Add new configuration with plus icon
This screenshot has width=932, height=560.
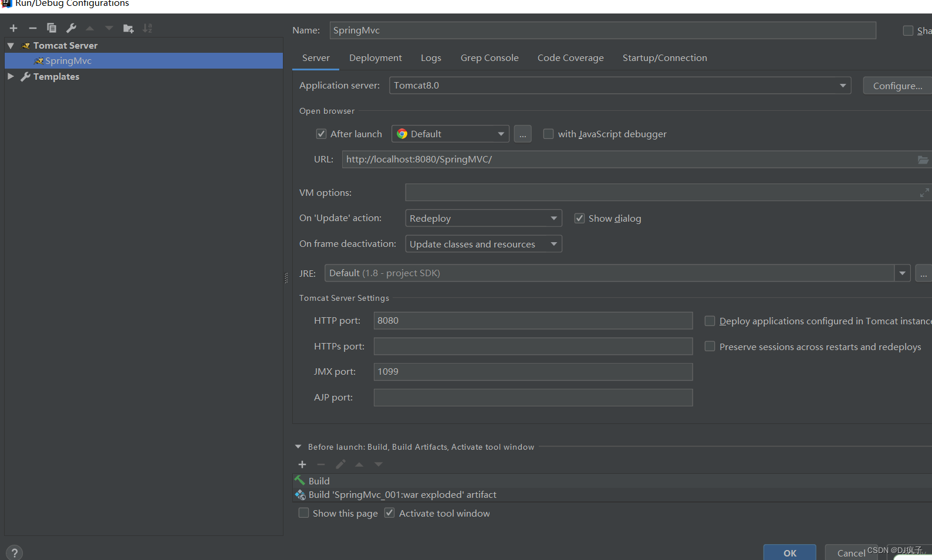(x=13, y=28)
